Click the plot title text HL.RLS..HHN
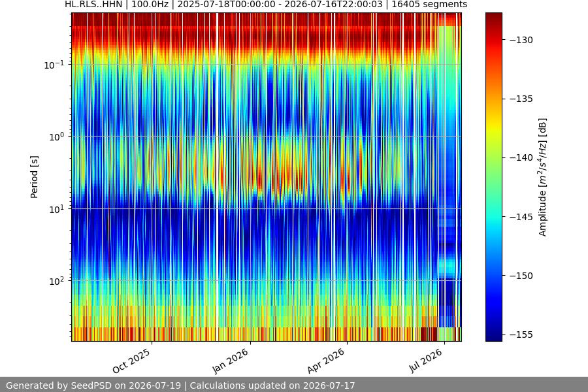The width and height of the screenshot is (588, 392). [x=93, y=5]
